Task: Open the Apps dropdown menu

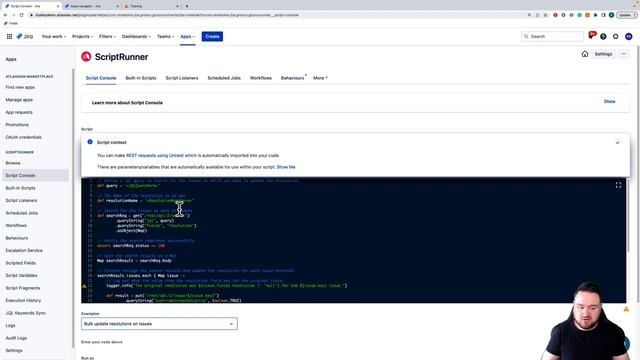Action: (x=188, y=36)
